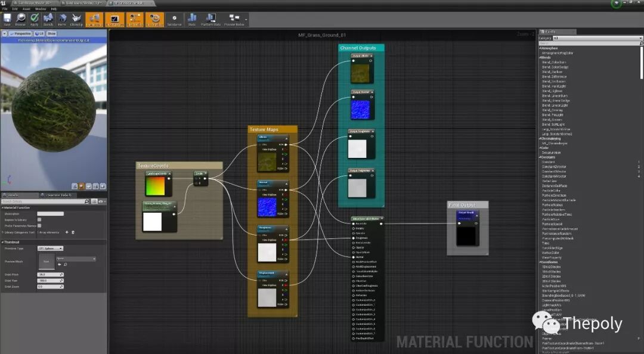Click the Preview Mesh thumbnail
Viewport: 644px width, 354px height.
click(46, 261)
